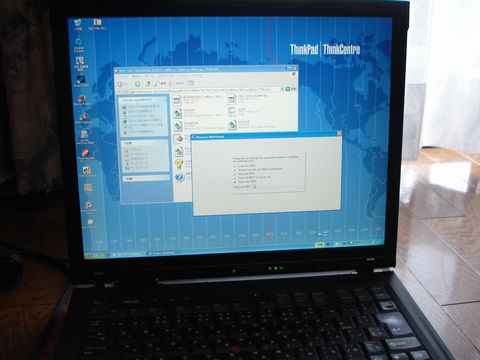Screen dimensions: 480x360
Task: Open the folder icon beside Recycle Bin
Action: pyautogui.click(x=97, y=25)
